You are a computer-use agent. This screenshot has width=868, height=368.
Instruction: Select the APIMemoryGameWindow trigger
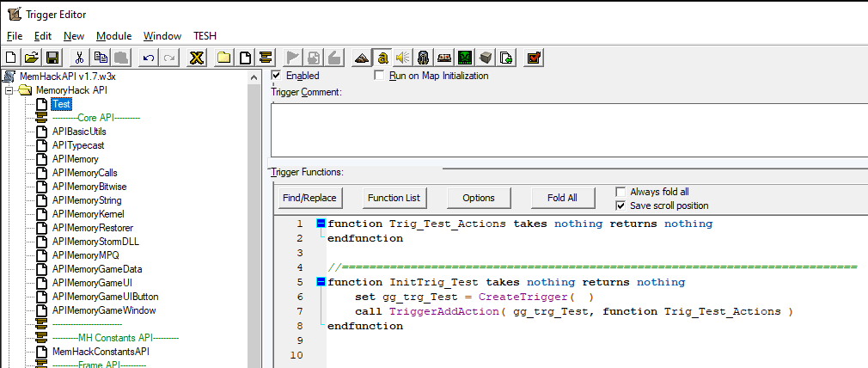(x=104, y=310)
